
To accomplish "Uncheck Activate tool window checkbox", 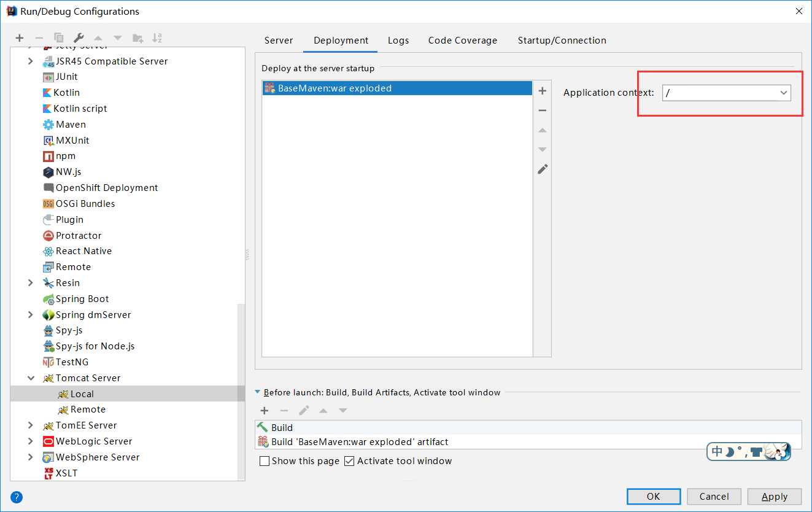I will tap(349, 461).
